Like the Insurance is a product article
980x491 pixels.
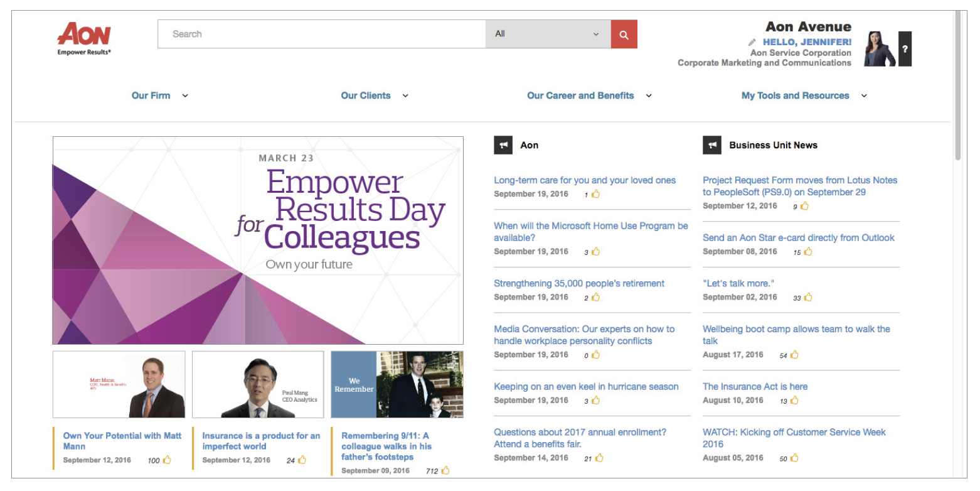[x=302, y=460]
